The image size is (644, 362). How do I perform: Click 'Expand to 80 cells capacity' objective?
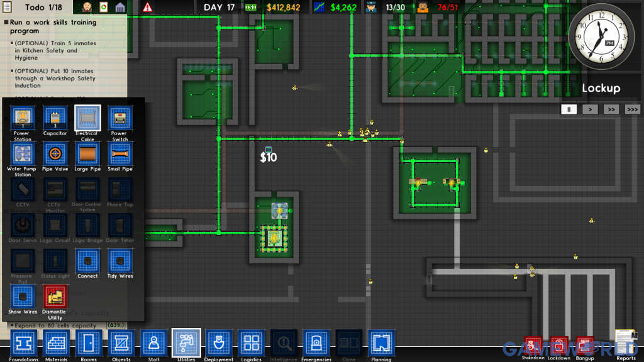(x=55, y=326)
